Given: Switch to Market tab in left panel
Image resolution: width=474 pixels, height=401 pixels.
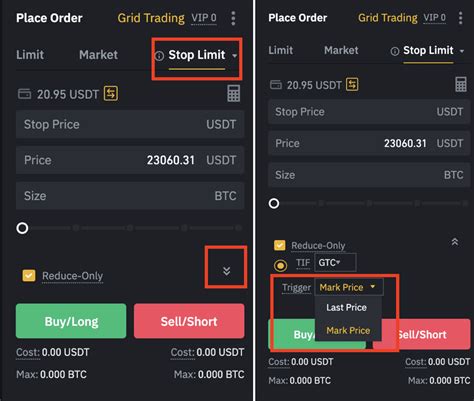Looking at the screenshot, I should coord(98,55).
